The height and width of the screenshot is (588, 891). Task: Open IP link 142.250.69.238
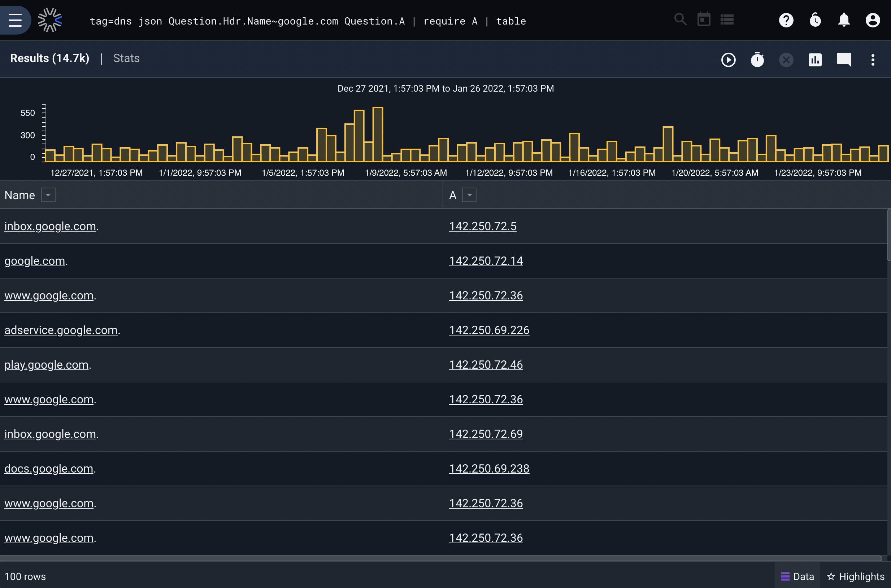point(489,468)
